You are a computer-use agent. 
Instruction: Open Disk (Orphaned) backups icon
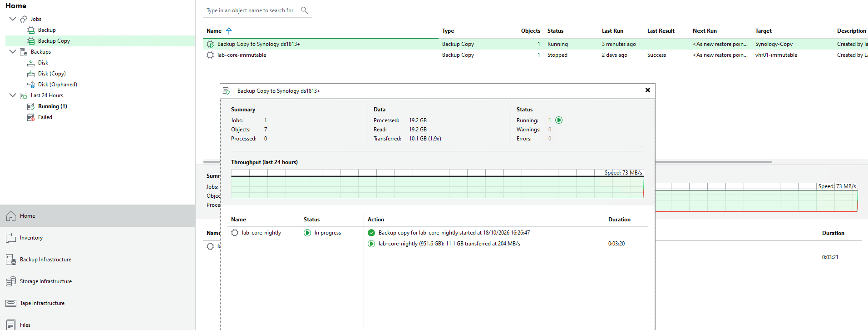click(31, 85)
